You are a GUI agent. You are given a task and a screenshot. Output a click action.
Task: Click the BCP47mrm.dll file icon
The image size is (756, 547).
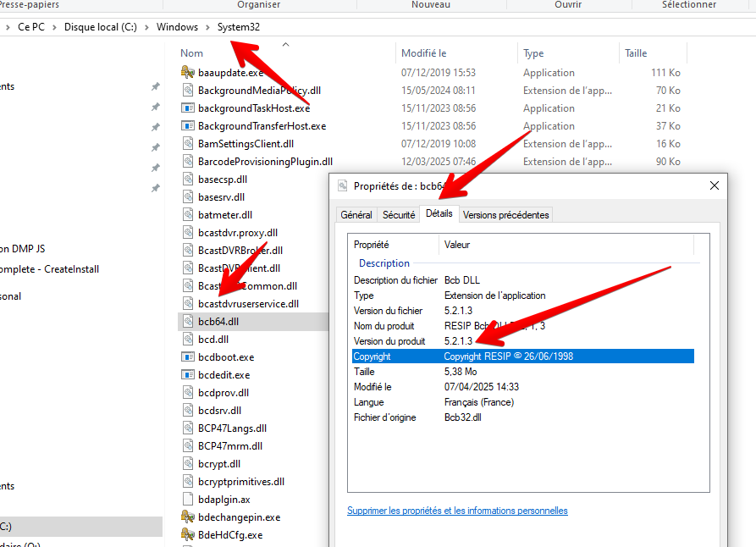point(188,445)
